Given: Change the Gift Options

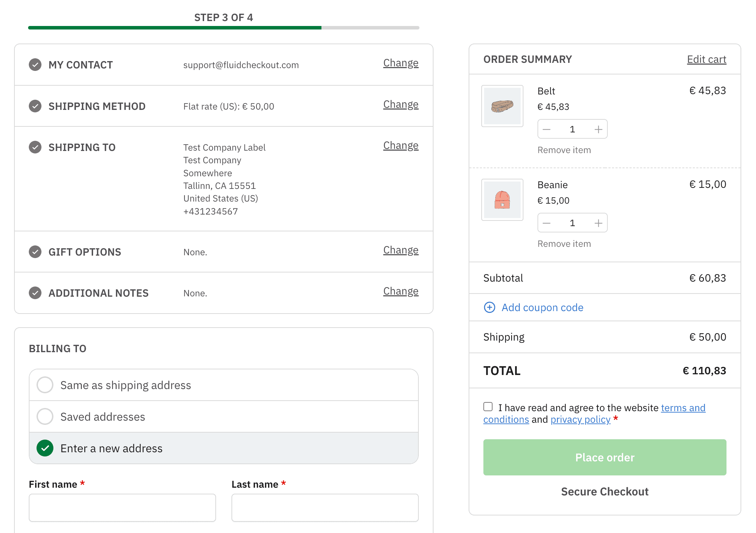Looking at the screenshot, I should [401, 250].
